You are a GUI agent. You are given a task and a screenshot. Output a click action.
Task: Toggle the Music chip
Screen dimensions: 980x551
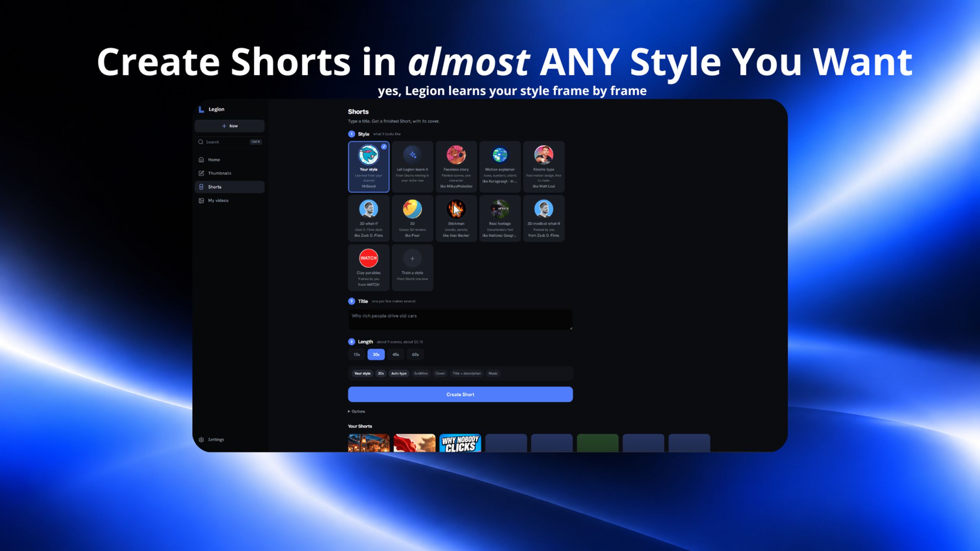[x=493, y=373]
